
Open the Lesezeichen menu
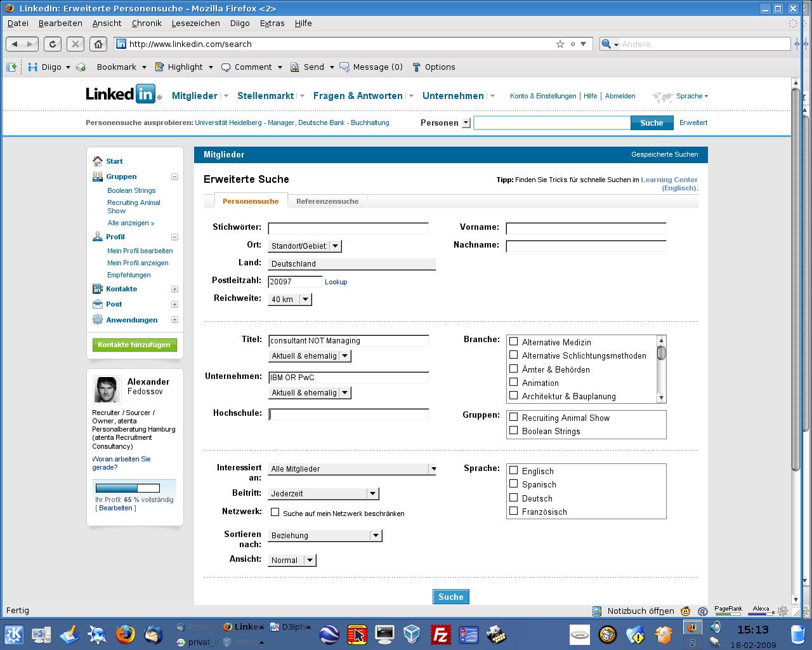point(195,23)
